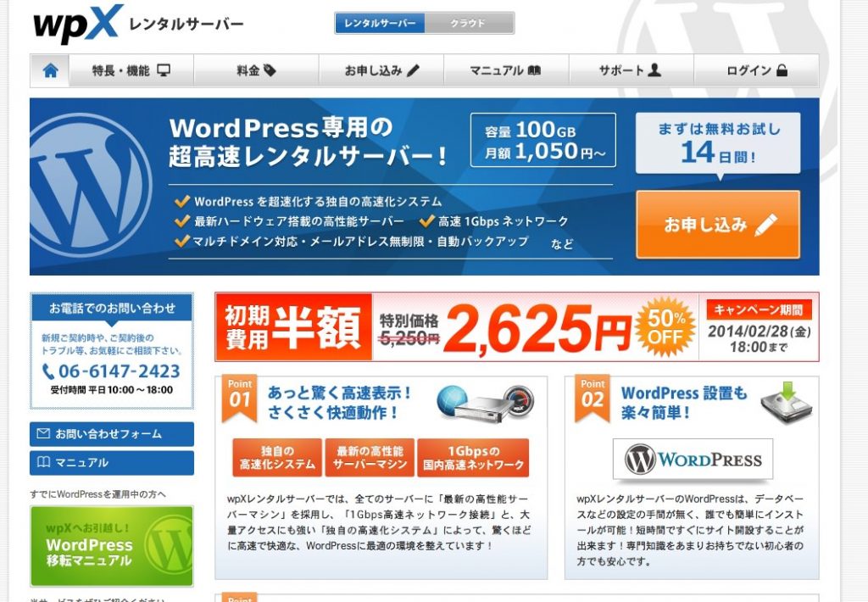Click the envelope icon on お問い合わせフォーム
The image size is (868, 602).
(43, 433)
